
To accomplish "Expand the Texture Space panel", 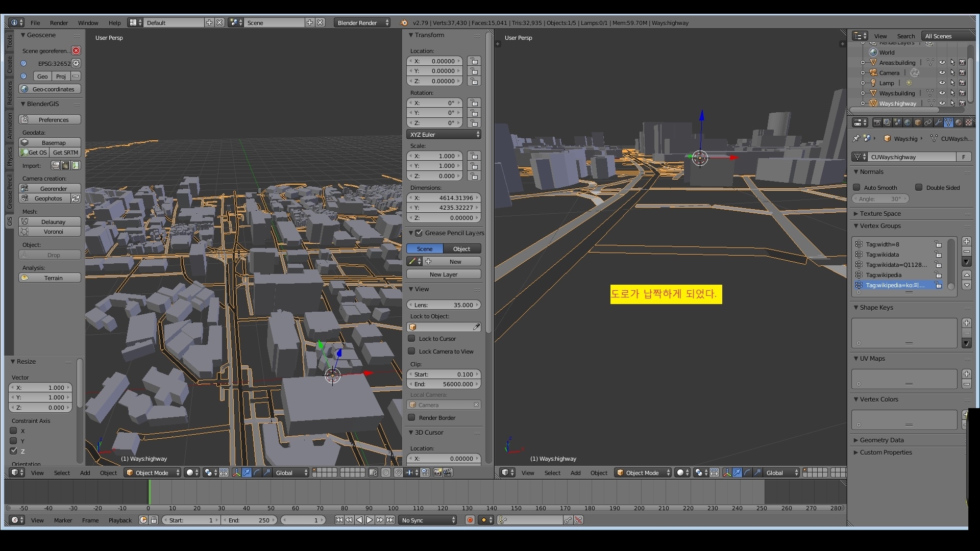I will (880, 213).
